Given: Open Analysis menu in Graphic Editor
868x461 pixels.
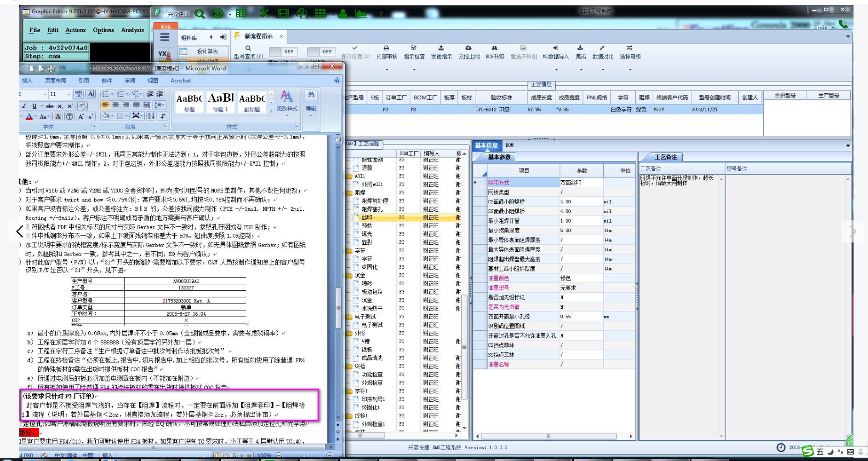Looking at the screenshot, I should [x=132, y=30].
